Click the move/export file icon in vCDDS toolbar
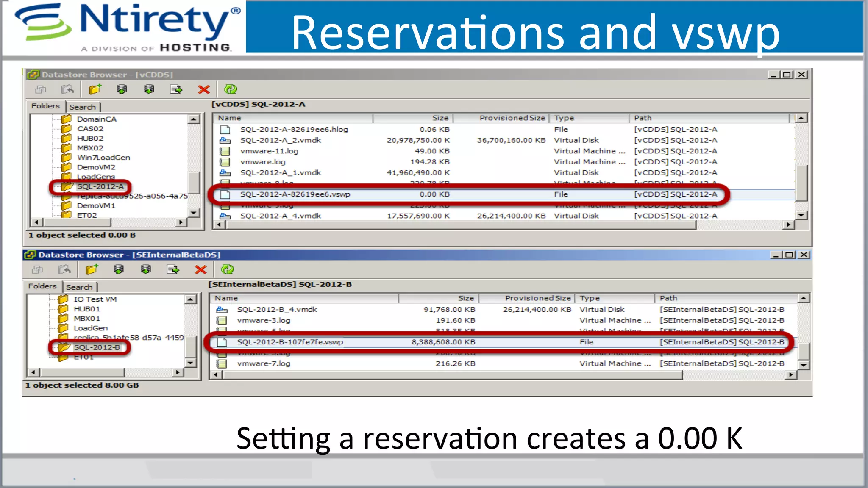Image resolution: width=868 pixels, height=488 pixels. point(176,89)
